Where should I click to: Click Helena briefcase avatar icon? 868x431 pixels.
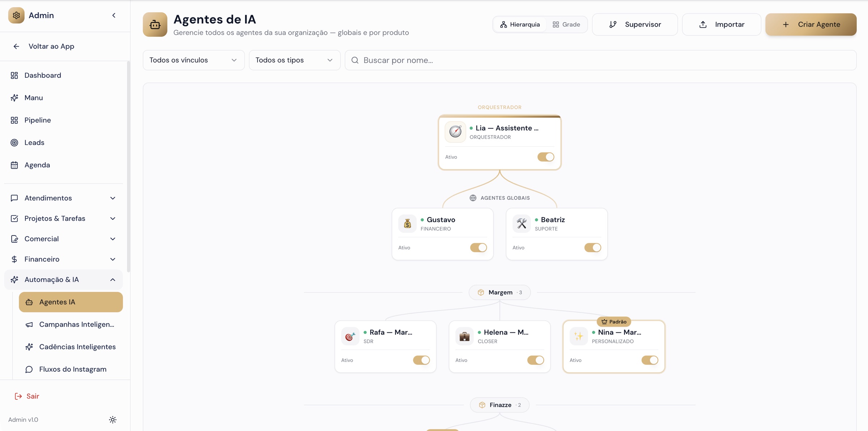click(x=464, y=336)
